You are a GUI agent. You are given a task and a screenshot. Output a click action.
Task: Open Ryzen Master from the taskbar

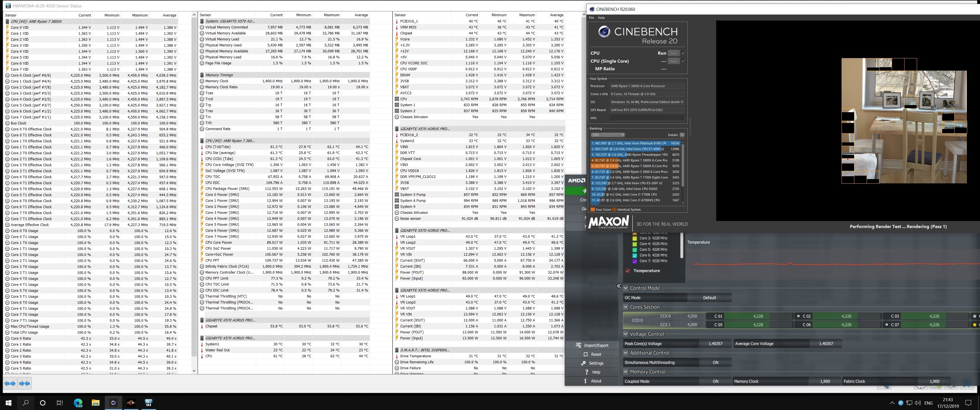pyautogui.click(x=131, y=403)
